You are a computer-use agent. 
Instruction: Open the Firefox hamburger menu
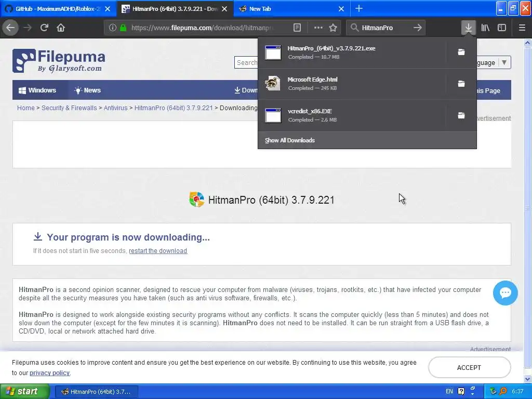point(522,28)
